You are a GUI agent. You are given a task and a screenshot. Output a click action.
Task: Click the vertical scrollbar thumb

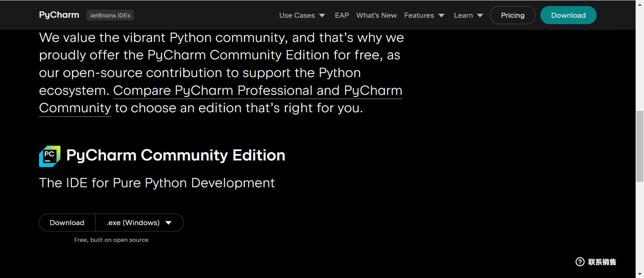click(x=640, y=146)
